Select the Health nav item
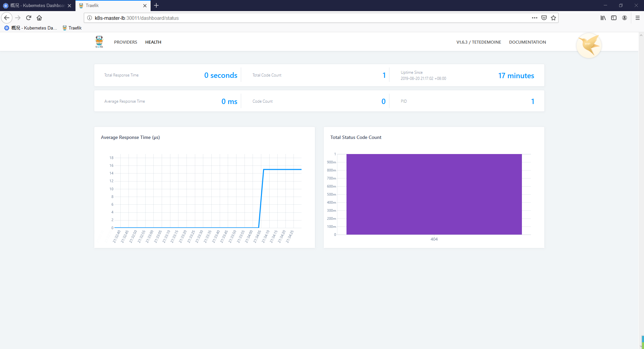Viewport: 644px width, 349px height. [153, 42]
